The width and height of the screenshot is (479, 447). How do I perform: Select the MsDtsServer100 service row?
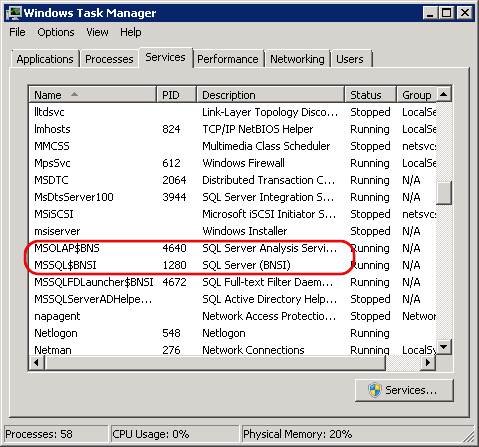(x=233, y=197)
